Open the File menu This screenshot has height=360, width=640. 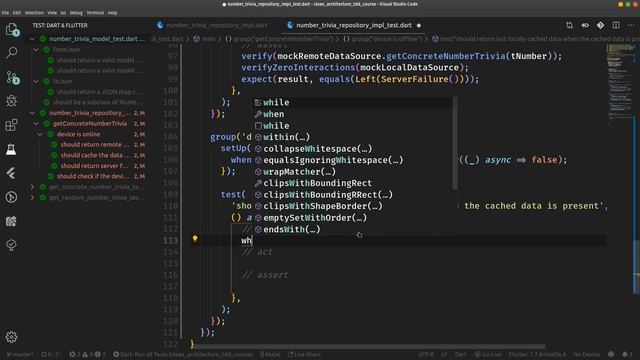[x=5, y=13]
